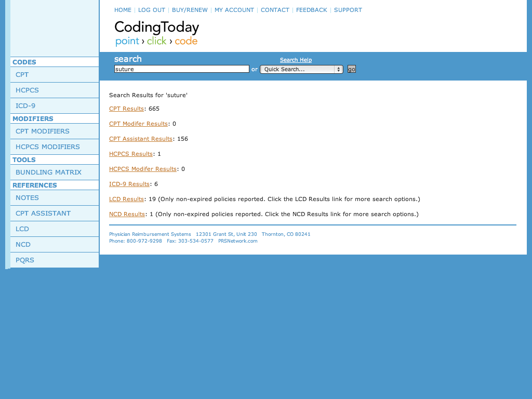Viewport: 532px width, 399px height.
Task: Click the CODES section header
Action: 24,62
